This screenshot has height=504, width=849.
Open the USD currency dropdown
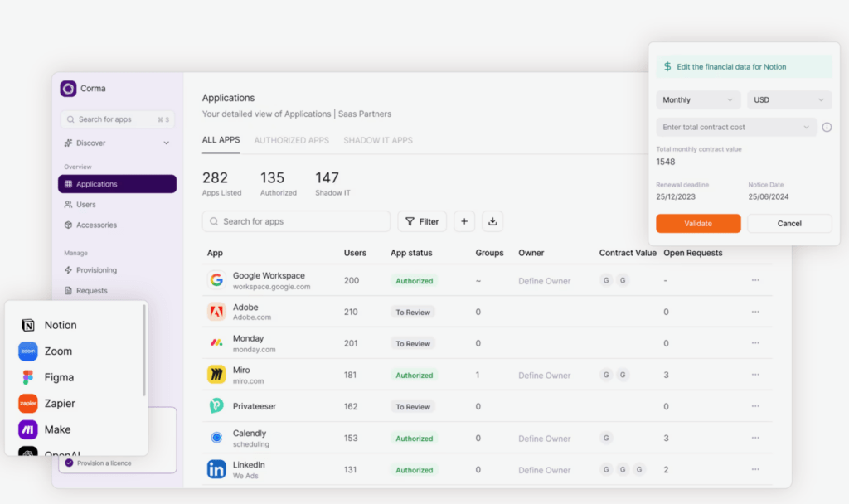point(788,99)
